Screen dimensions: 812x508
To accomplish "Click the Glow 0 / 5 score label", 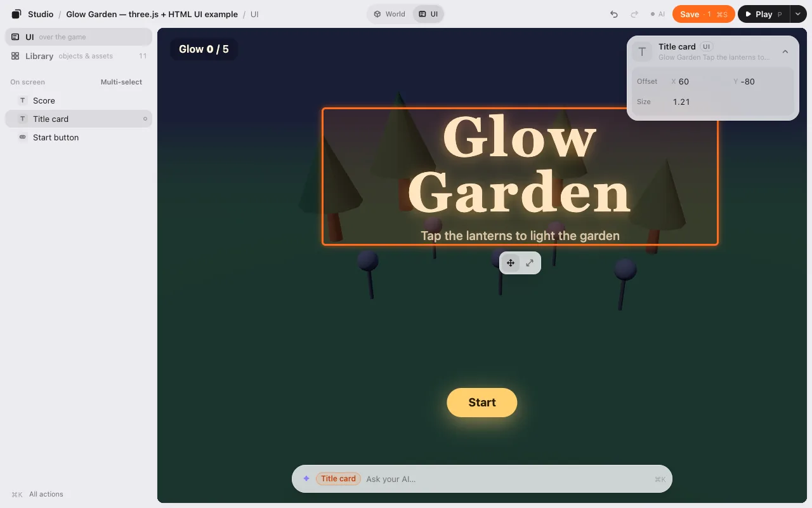I will point(204,49).
